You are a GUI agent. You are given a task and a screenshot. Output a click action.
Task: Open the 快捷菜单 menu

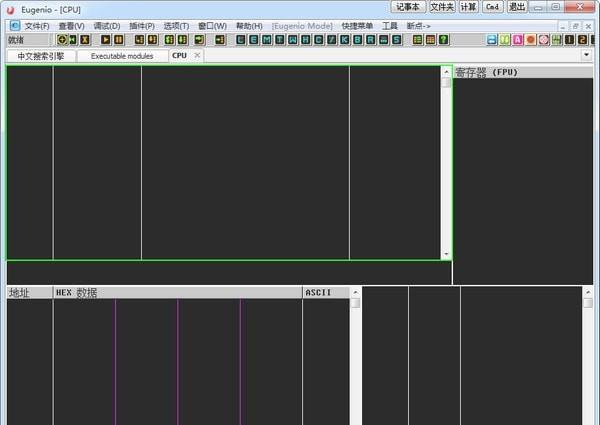pos(357,26)
